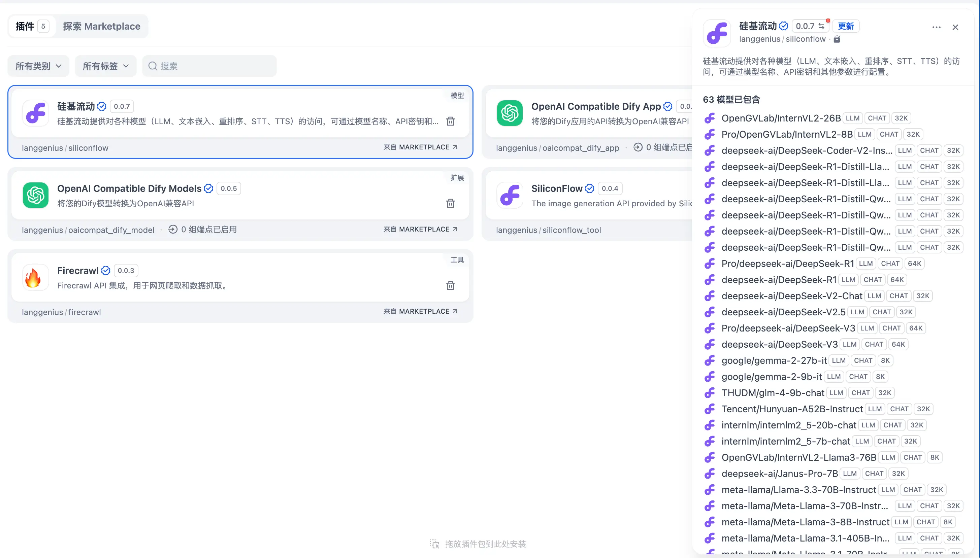Click verified badge next to Firecrawl
This screenshot has width=980, height=558.
106,271
